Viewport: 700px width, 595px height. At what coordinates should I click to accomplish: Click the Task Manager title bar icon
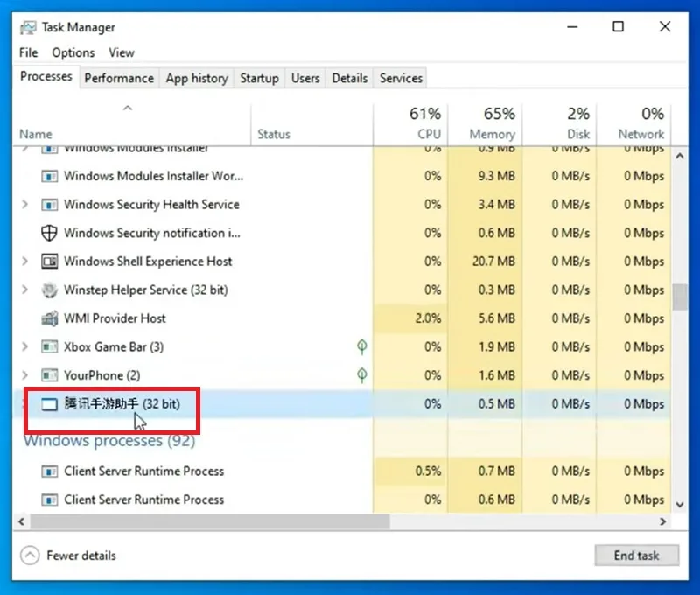tap(28, 28)
